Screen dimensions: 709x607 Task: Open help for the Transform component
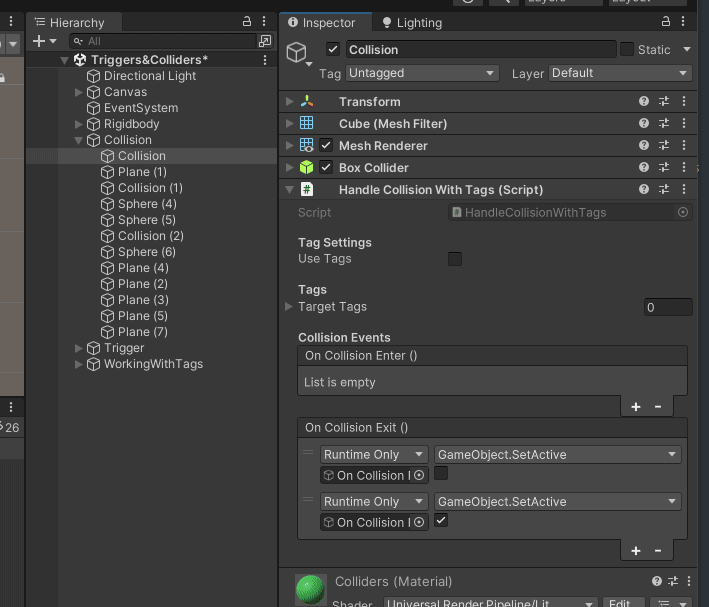tap(644, 102)
